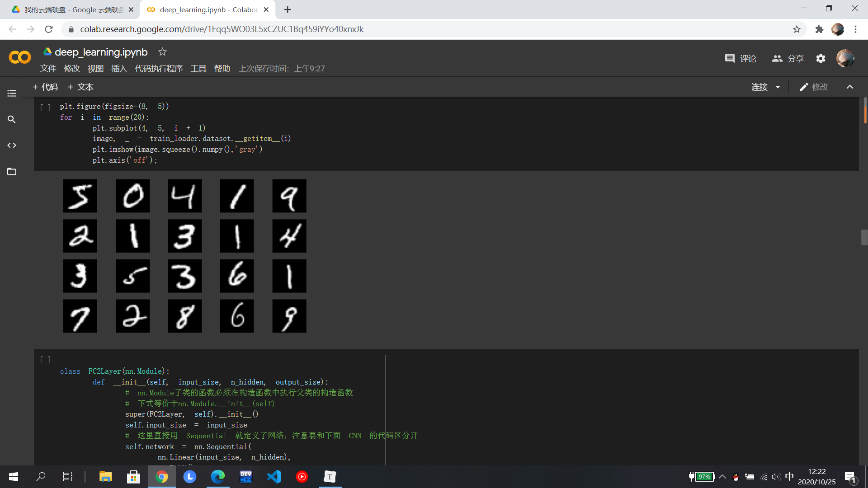This screenshot has height=488, width=868.
Task: Open the search panel in left sidebar
Action: (x=12, y=119)
